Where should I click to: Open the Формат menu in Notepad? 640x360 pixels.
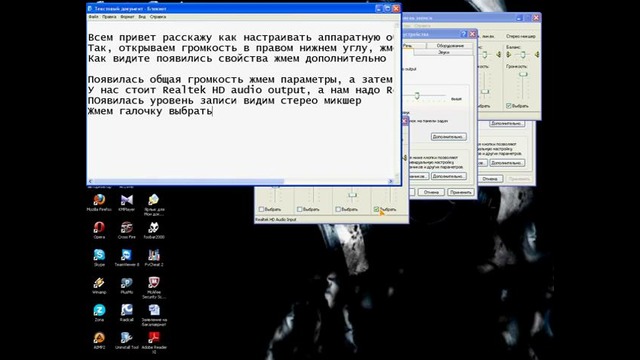coord(127,17)
